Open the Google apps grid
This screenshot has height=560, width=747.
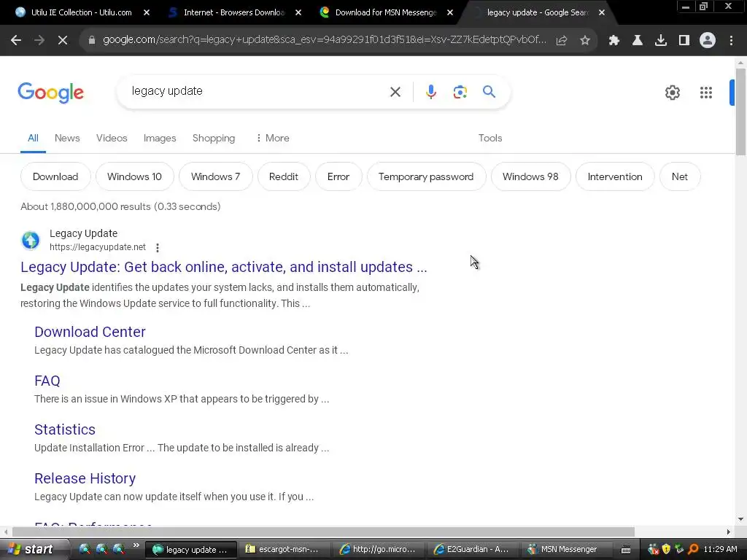pyautogui.click(x=706, y=93)
